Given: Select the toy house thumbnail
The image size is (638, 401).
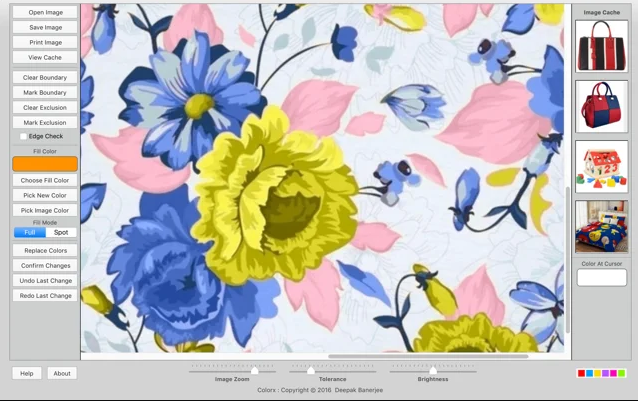Looking at the screenshot, I should click(601, 166).
